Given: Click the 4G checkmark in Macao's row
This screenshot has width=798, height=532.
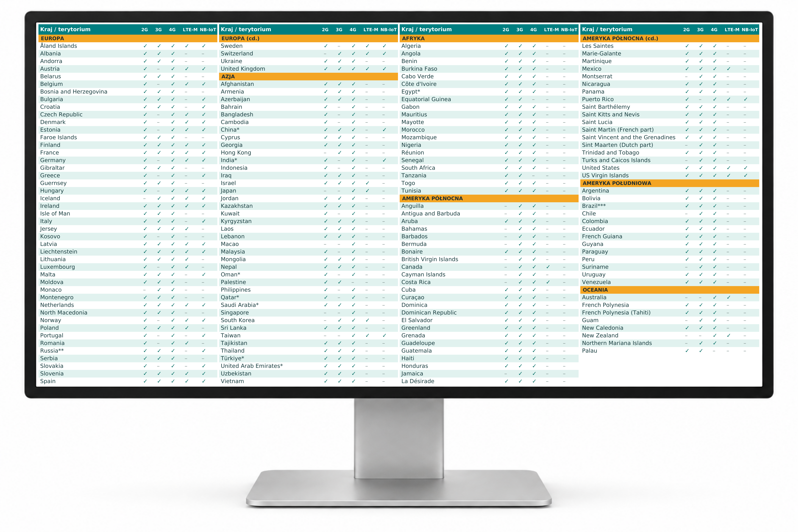Looking at the screenshot, I should point(353,244).
